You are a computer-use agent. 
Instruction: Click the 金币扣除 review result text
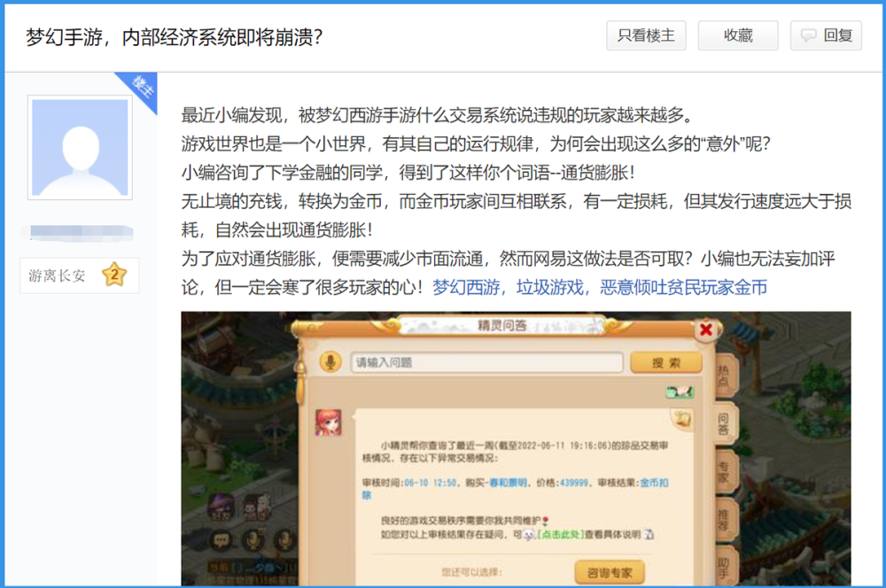[655, 483]
